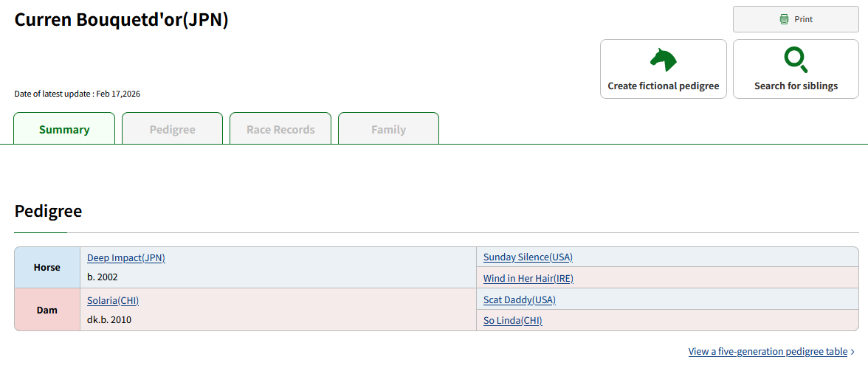
Task: Click the Scat Daddy(USA) link
Action: [519, 299]
